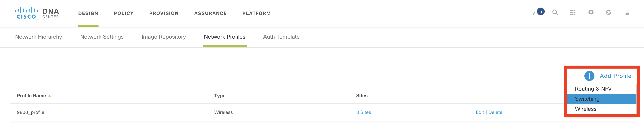Image resolution: width=644 pixels, height=123 pixels.
Task: Click the Cisco DNA Center logo
Action: pos(37,13)
